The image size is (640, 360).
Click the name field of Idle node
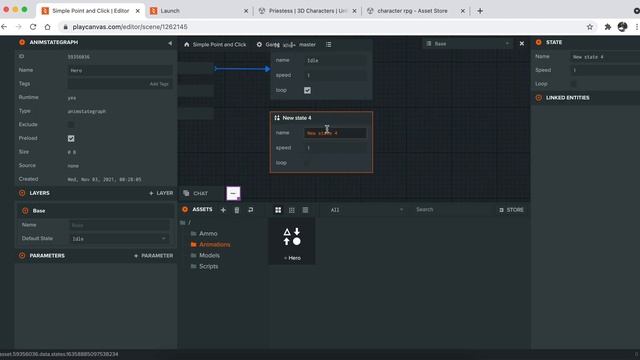click(x=335, y=60)
